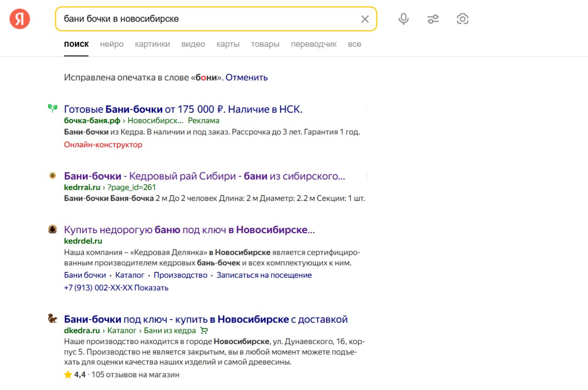Viewport: 588px width, 390px height.
Task: Switch to the 'карты' tab
Action: coord(228,44)
